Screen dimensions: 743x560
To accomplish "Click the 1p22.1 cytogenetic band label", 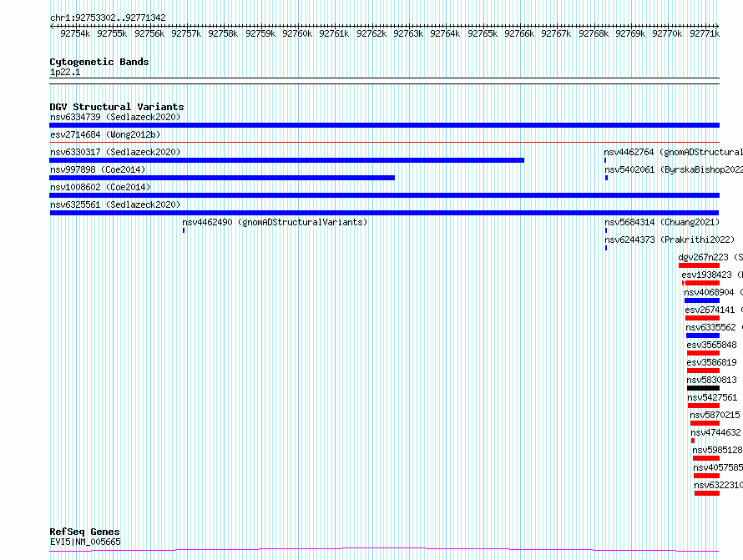I will point(65,73).
